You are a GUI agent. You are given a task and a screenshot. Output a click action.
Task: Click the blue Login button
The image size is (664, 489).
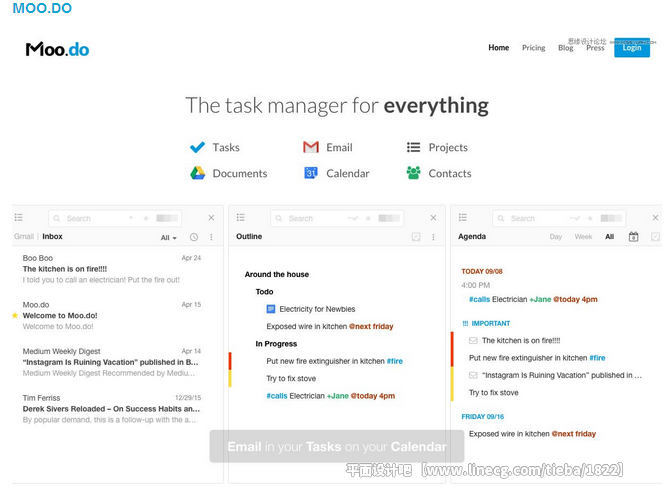[631, 48]
